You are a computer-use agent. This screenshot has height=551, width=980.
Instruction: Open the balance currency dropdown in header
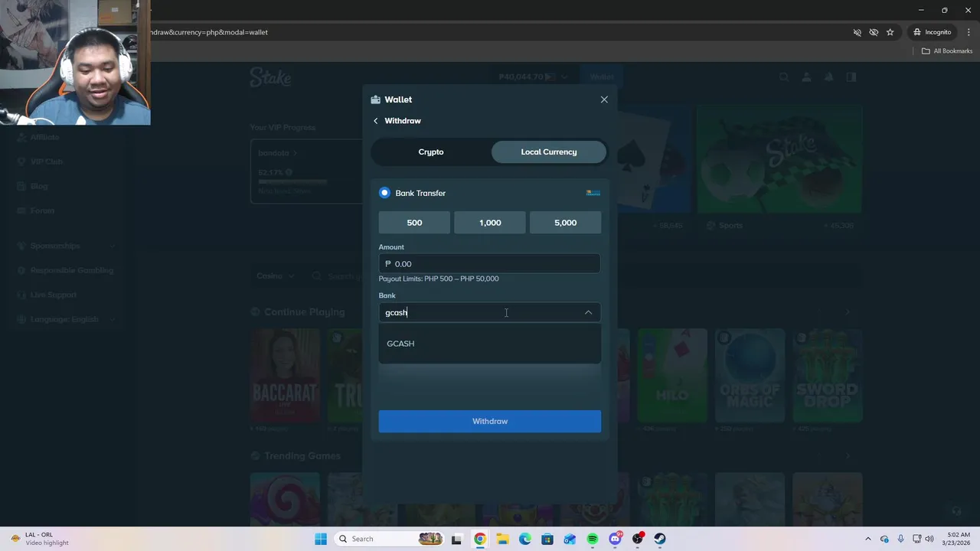(534, 77)
